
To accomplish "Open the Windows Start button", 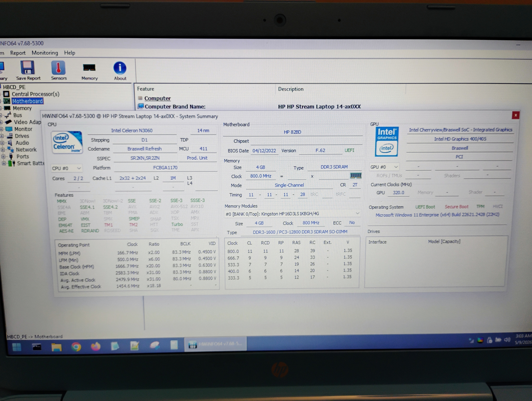I will coord(17,347).
